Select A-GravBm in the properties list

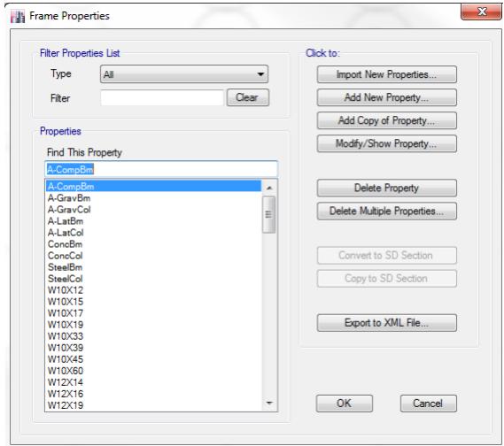(x=69, y=198)
